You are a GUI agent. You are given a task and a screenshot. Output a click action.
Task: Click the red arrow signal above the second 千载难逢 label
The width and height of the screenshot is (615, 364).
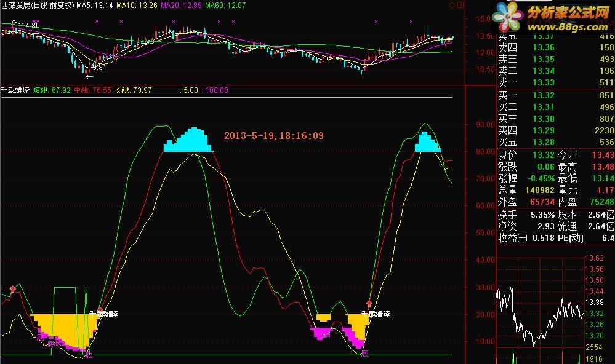[x=369, y=304]
